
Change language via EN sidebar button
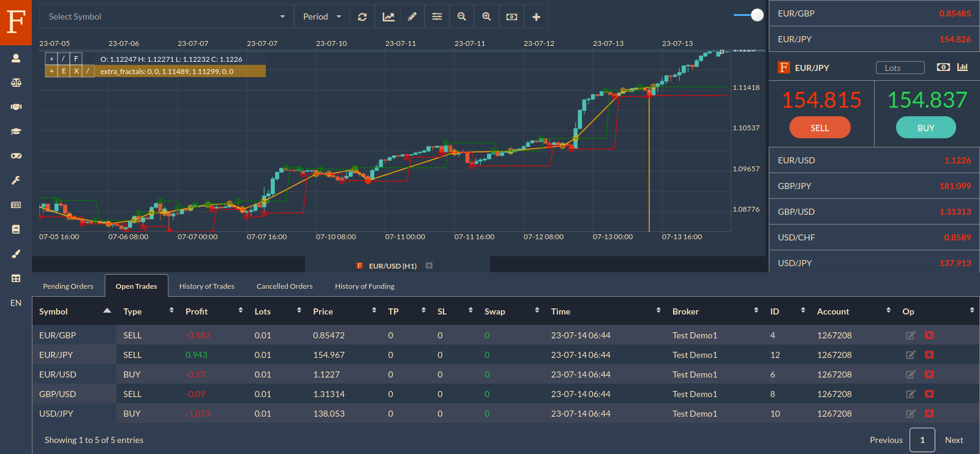coord(16,303)
